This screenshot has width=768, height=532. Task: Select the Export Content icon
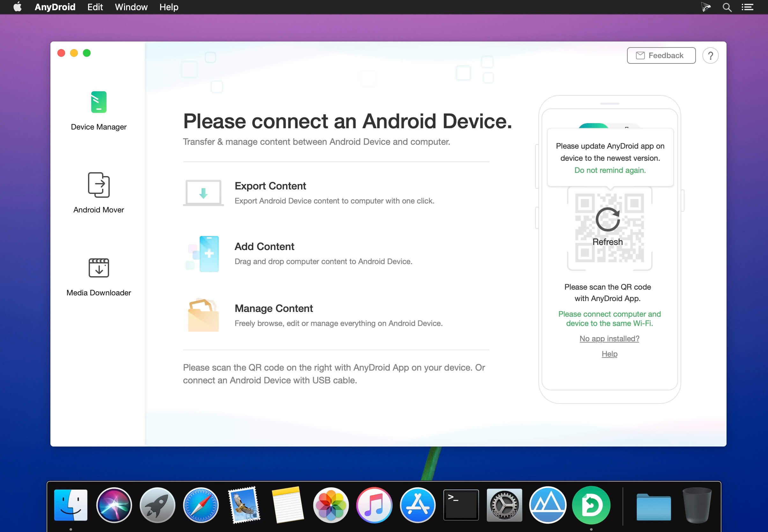coord(203,193)
